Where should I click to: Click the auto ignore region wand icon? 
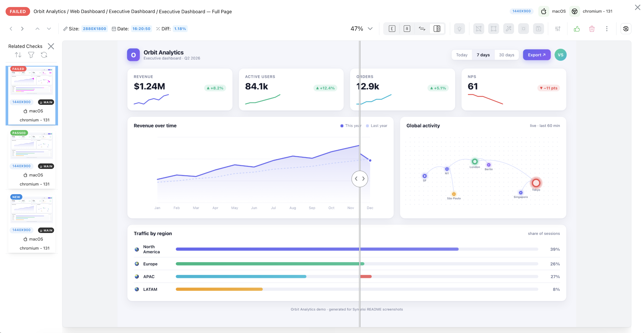pos(508,29)
